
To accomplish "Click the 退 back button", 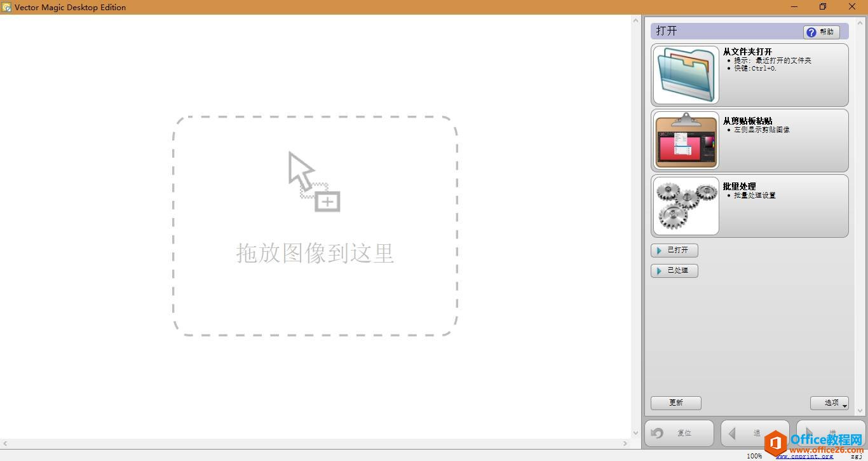I will [755, 433].
